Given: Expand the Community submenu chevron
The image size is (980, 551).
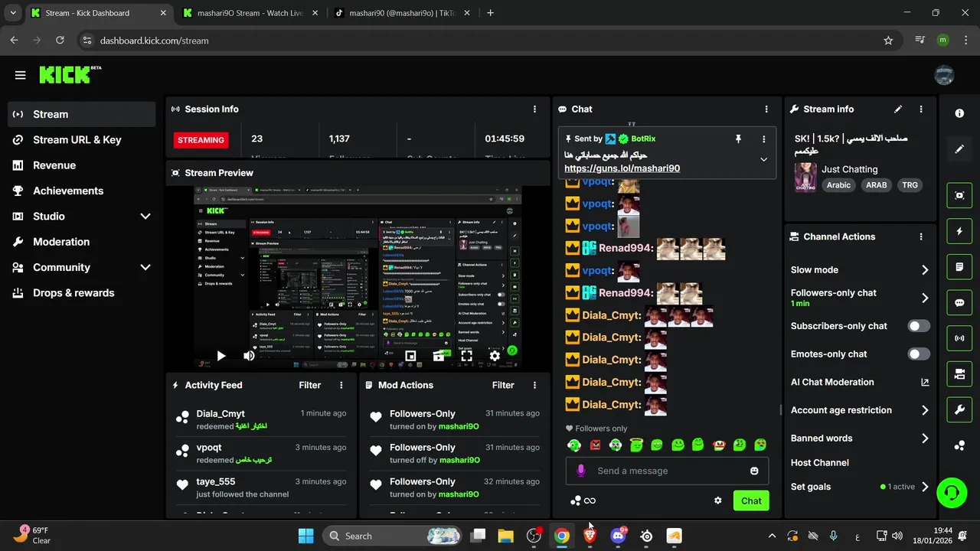Looking at the screenshot, I should (145, 267).
